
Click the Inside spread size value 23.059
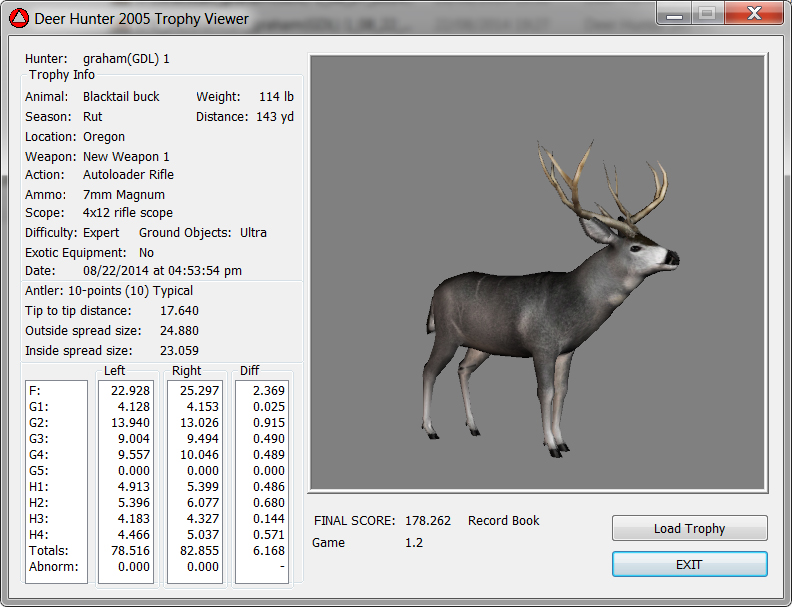179,351
